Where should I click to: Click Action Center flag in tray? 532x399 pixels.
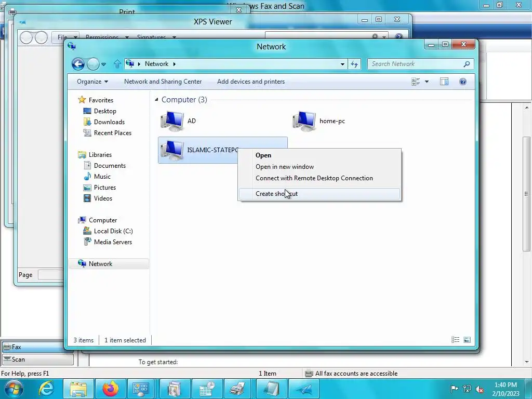coord(454,389)
